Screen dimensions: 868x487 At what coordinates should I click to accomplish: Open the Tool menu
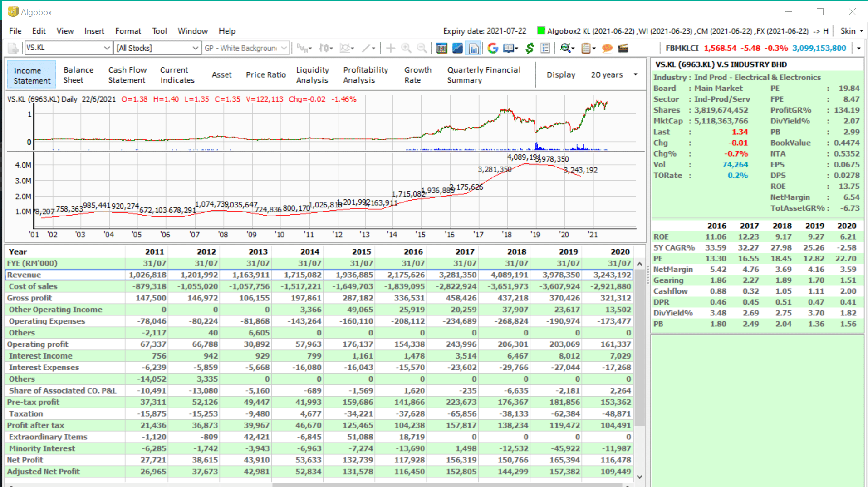tap(159, 31)
